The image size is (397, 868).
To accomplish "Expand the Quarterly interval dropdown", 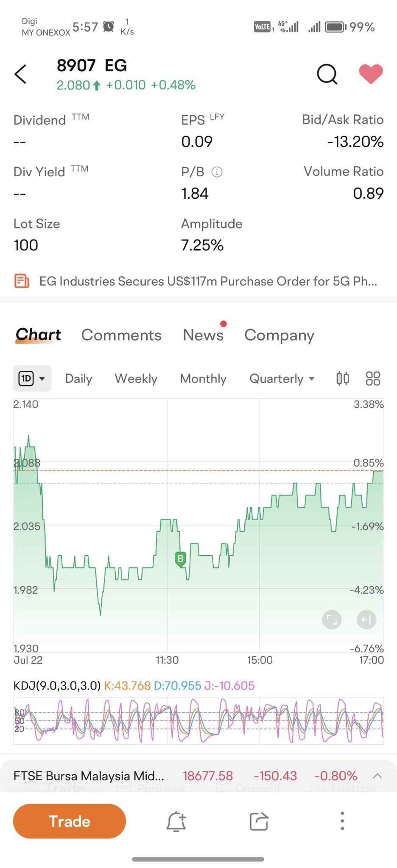I will coord(282,378).
